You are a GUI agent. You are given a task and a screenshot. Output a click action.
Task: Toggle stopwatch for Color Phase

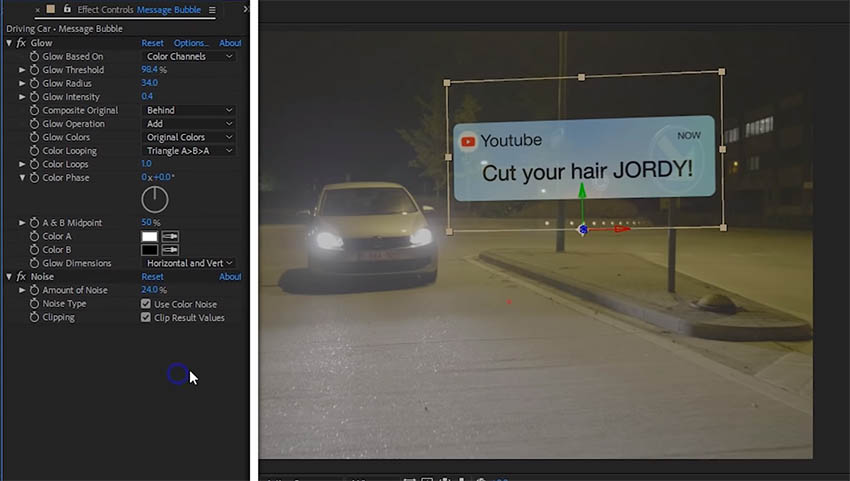[34, 178]
